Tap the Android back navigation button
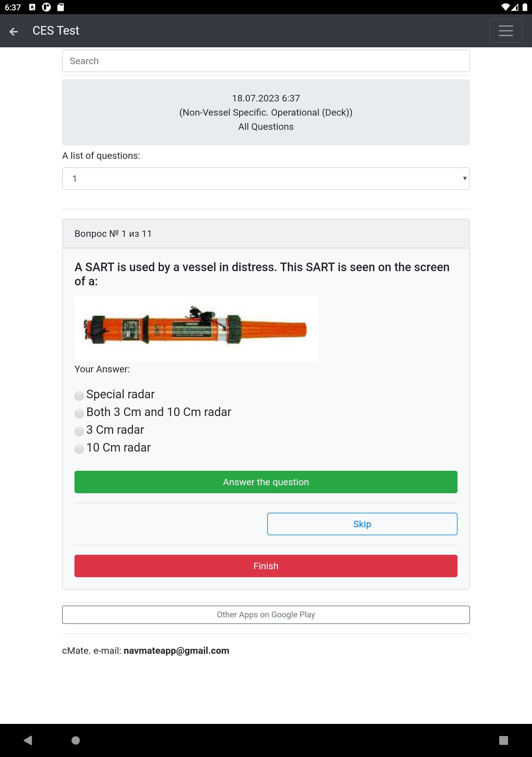 point(28,740)
